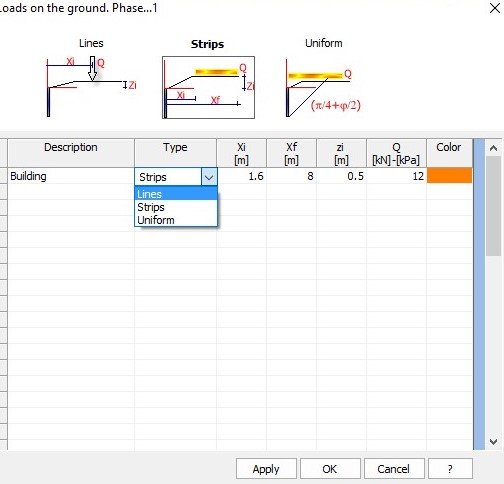Select the Strips load type diagram
The image size is (504, 484).
coord(208,87)
